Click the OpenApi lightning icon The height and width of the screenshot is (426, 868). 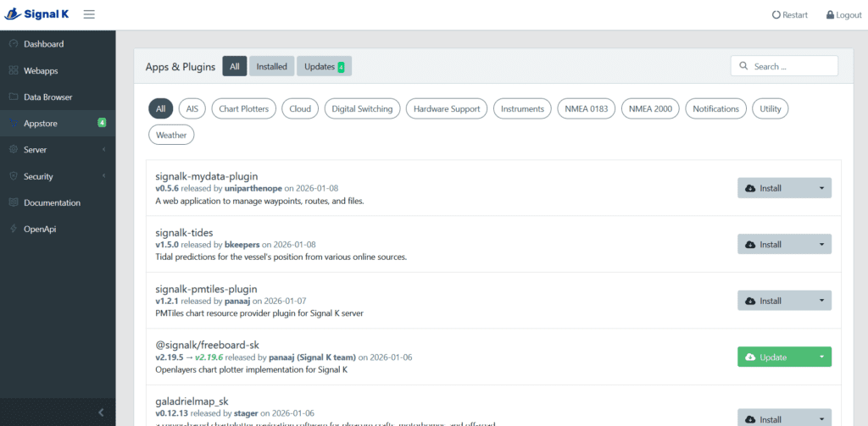coord(14,229)
